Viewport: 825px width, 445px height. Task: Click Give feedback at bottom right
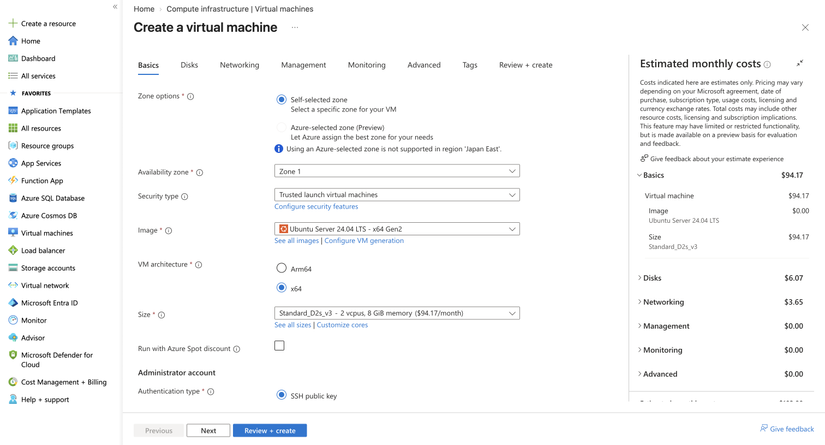(x=787, y=429)
